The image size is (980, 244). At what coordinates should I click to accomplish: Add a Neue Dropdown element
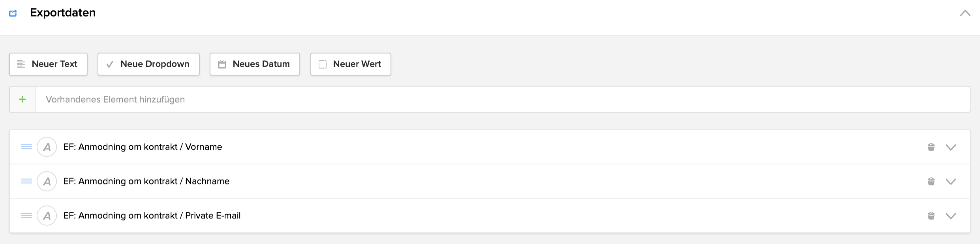[x=148, y=64]
